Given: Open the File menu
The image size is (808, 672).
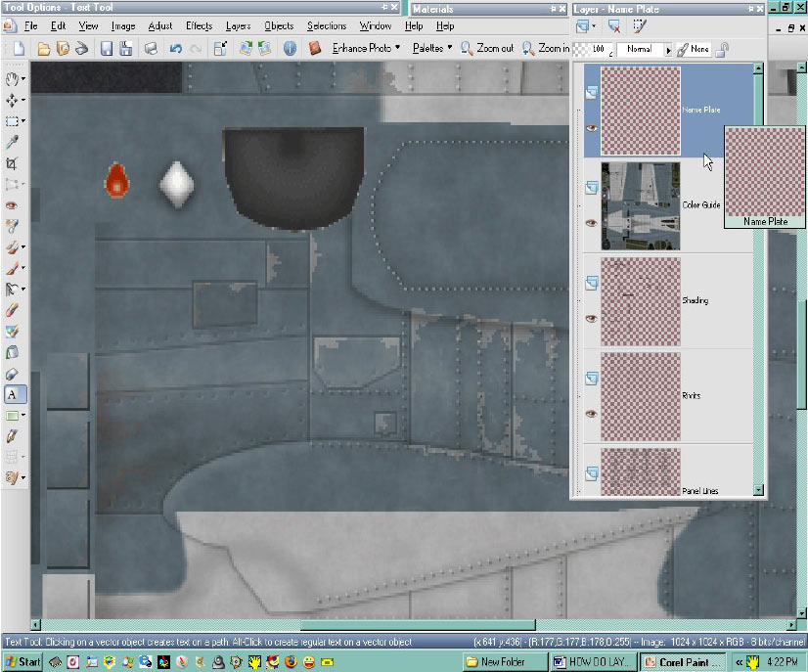Looking at the screenshot, I should (31, 25).
